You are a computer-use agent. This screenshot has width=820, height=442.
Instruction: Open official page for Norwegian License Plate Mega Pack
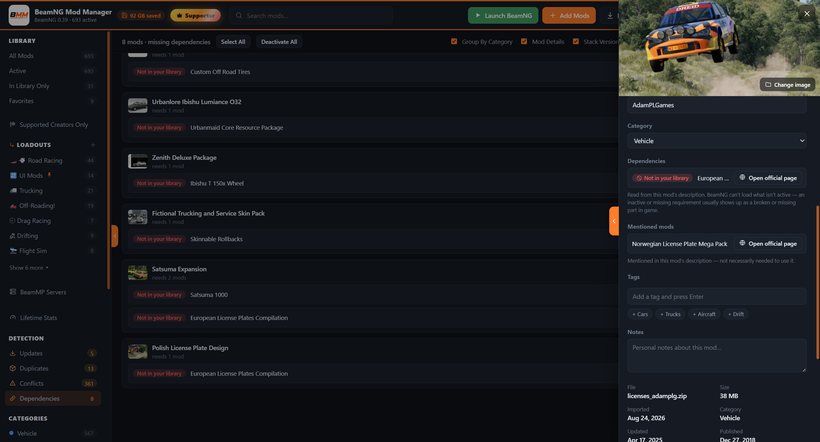click(768, 243)
